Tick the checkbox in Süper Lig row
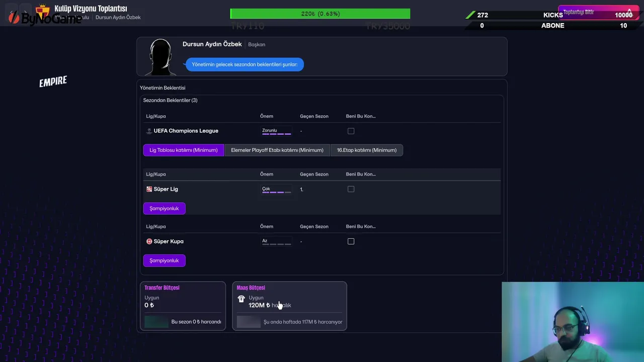Viewport: 644px width, 362px height. tap(351, 189)
